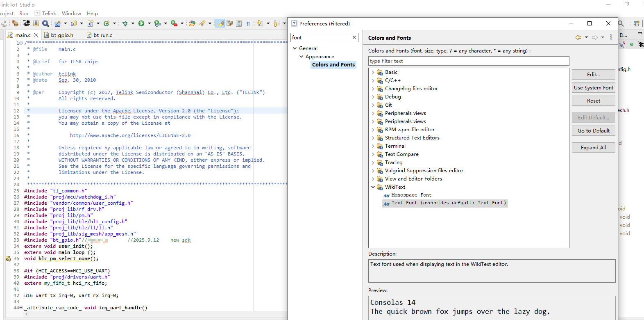The height and width of the screenshot is (320, 644).
Task: Click the Search magnifier toolbar icon
Action: pos(45,23)
